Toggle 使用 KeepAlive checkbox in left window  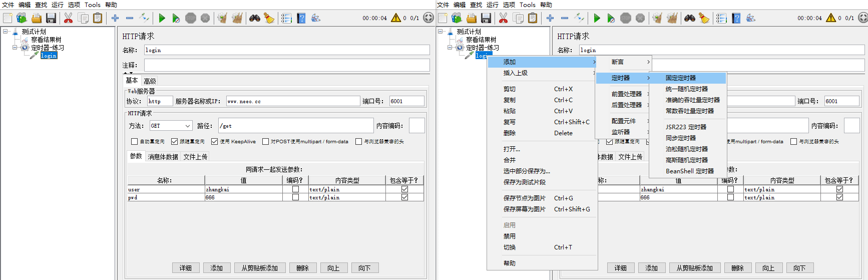click(x=214, y=141)
